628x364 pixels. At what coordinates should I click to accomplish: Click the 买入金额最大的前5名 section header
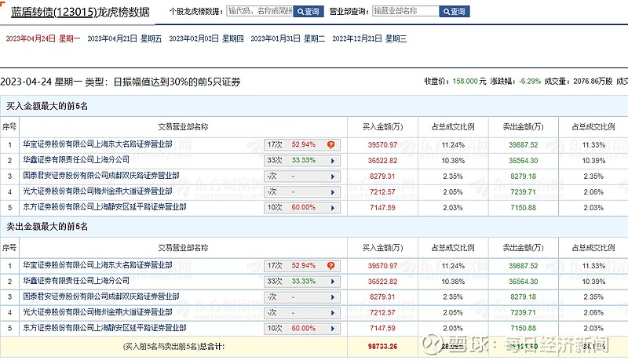coord(47,106)
